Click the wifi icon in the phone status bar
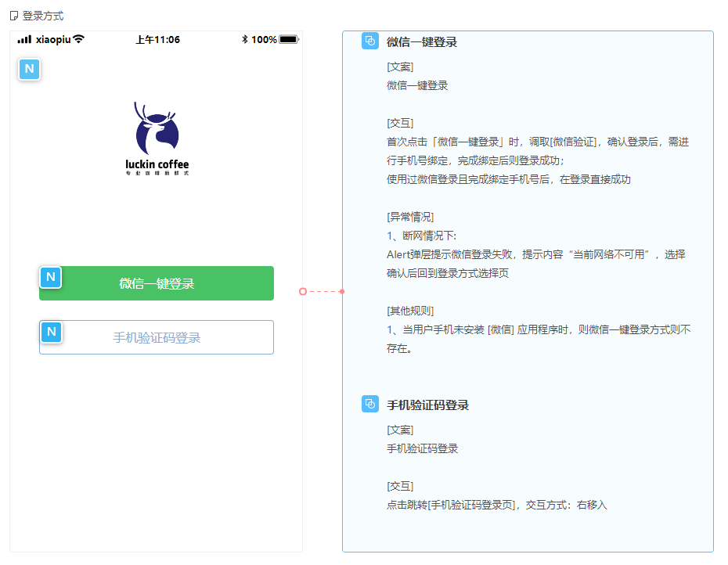Viewport: 728px width, 565px height. click(79, 39)
